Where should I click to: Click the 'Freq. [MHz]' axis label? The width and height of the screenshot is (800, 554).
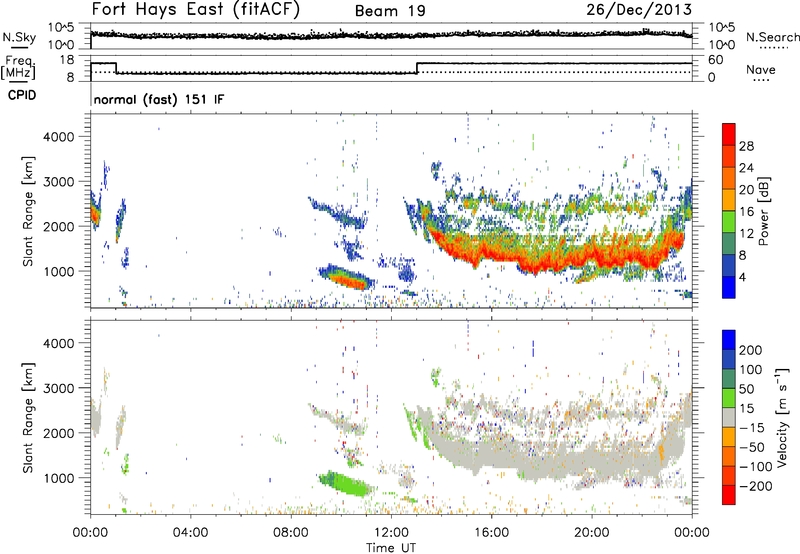(x=19, y=67)
